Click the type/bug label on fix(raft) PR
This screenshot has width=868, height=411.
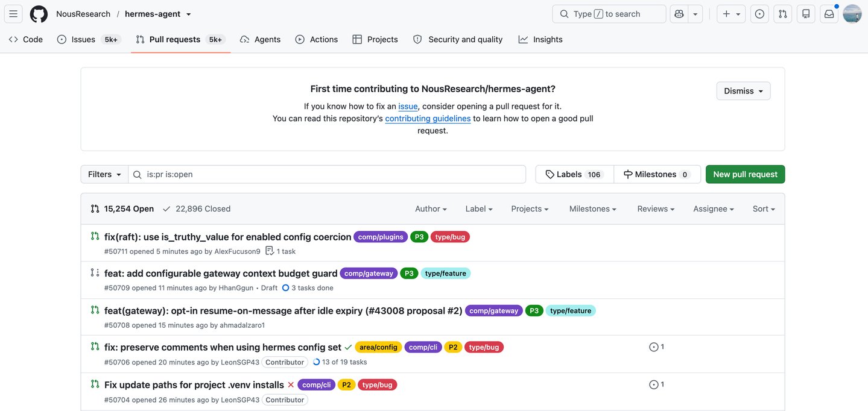pos(450,237)
